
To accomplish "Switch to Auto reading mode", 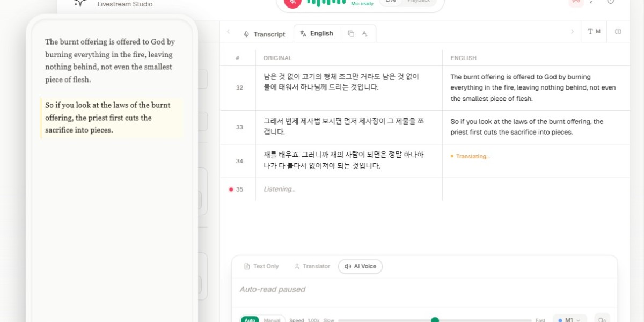I will 250,320.
